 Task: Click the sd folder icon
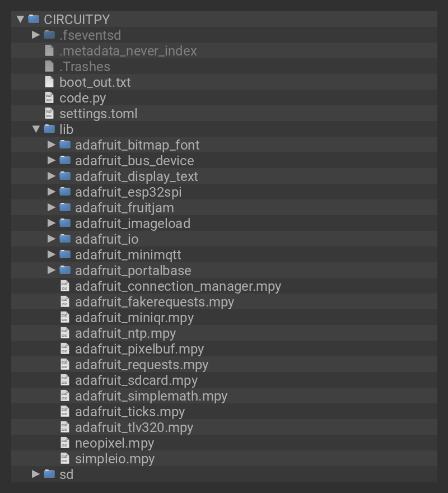click(49, 475)
